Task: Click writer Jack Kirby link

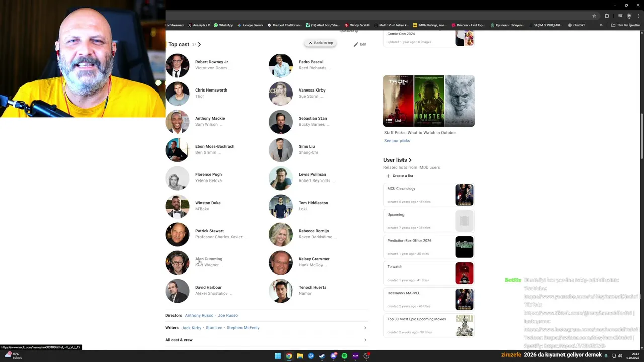Action: pos(191,328)
